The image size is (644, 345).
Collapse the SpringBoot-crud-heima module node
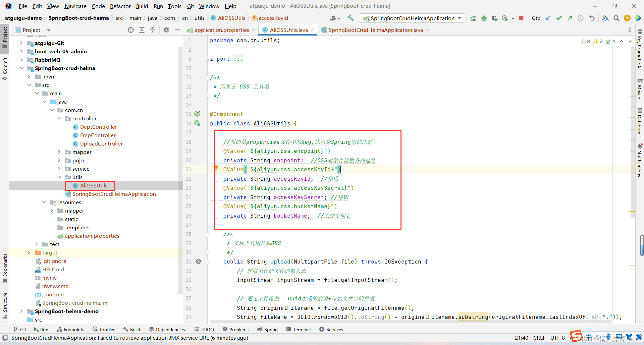[21, 68]
